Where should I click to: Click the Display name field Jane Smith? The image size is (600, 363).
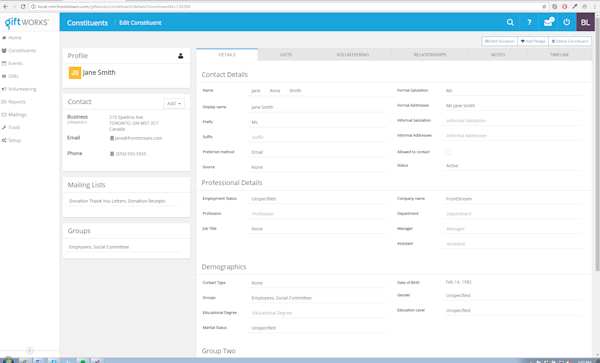[317, 107]
